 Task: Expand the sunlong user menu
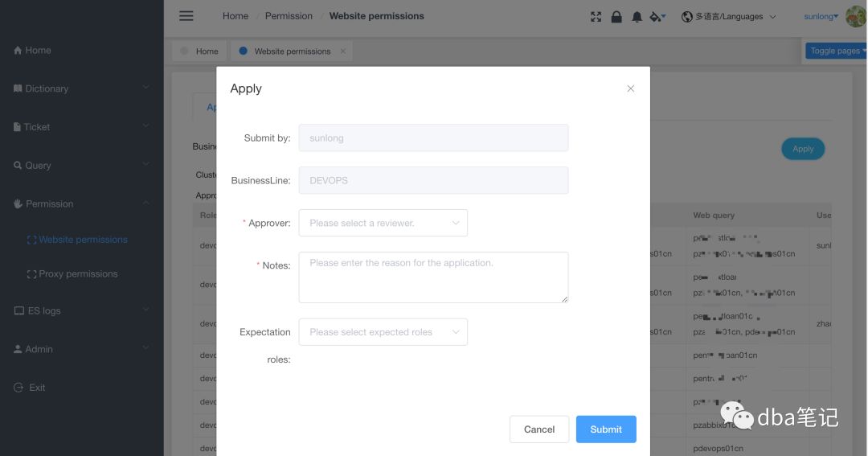821,16
